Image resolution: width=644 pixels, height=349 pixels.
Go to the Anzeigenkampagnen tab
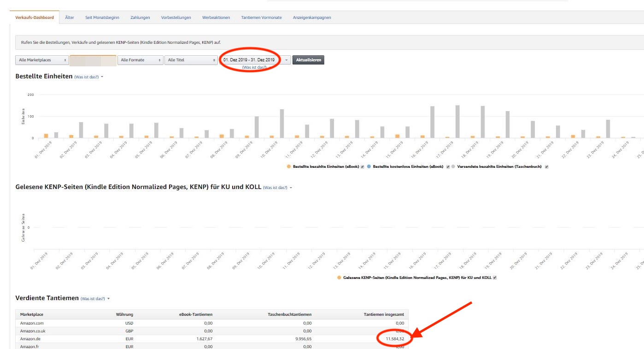coord(312,18)
